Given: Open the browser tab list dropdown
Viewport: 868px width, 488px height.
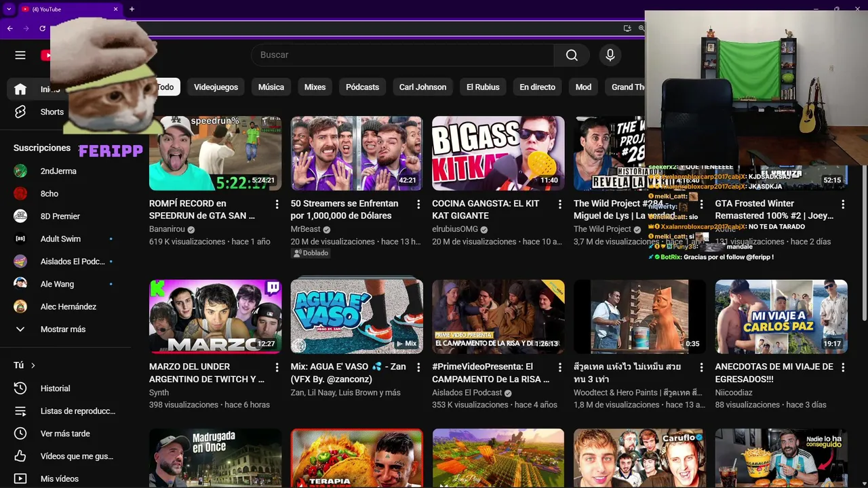Looking at the screenshot, I should tap(8, 9).
